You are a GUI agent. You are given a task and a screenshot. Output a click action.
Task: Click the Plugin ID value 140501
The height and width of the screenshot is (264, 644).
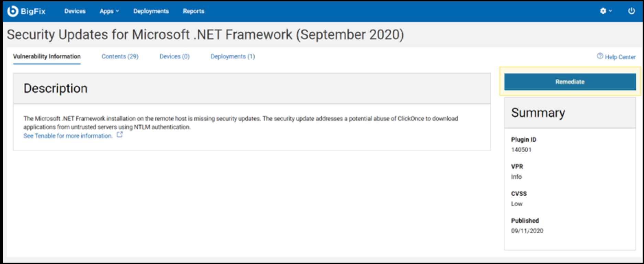pyautogui.click(x=521, y=150)
